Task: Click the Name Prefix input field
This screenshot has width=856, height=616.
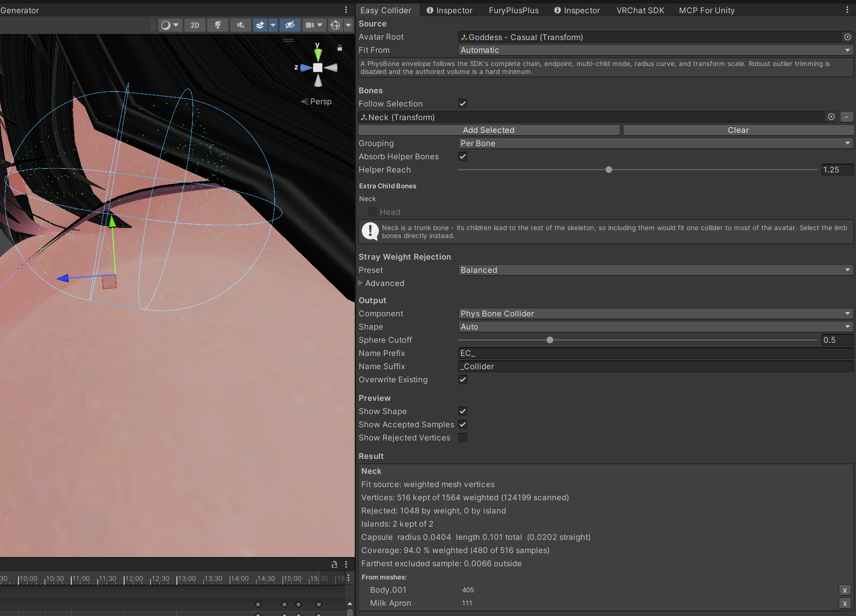Action: pyautogui.click(x=656, y=353)
